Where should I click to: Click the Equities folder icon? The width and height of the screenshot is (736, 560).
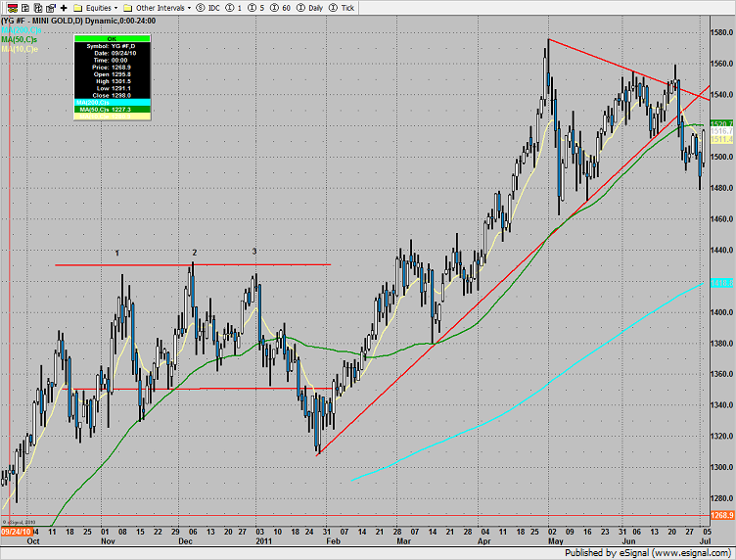tap(78, 8)
